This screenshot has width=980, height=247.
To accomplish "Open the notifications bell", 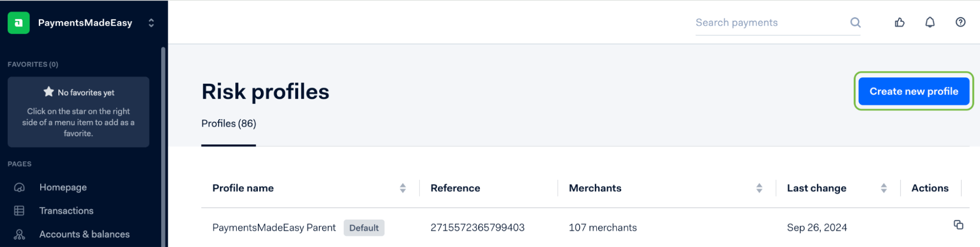I will pyautogui.click(x=930, y=23).
